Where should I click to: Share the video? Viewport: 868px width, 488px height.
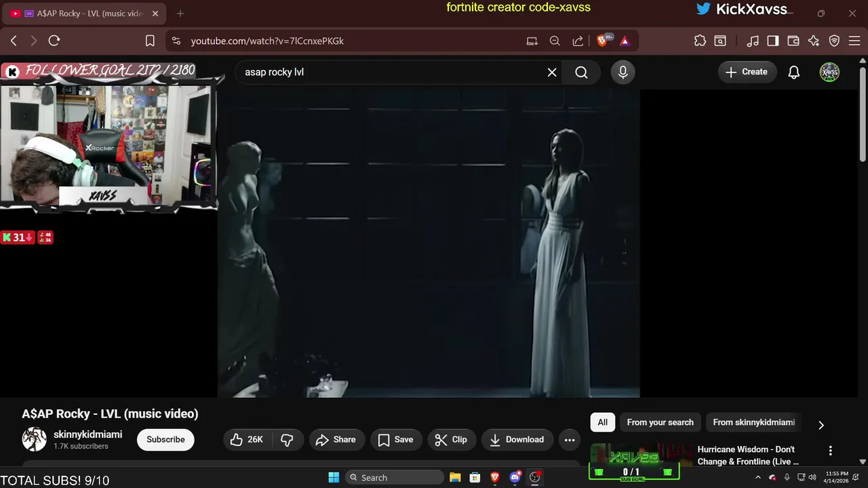click(336, 439)
